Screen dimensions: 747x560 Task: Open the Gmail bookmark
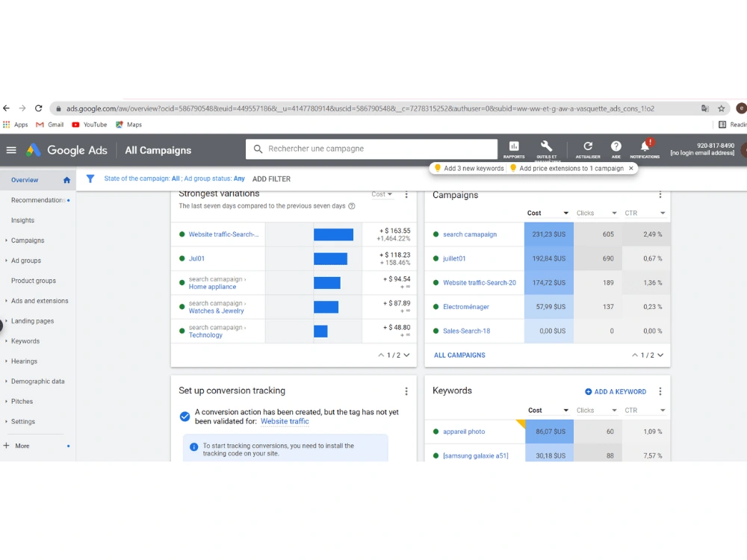(49, 124)
